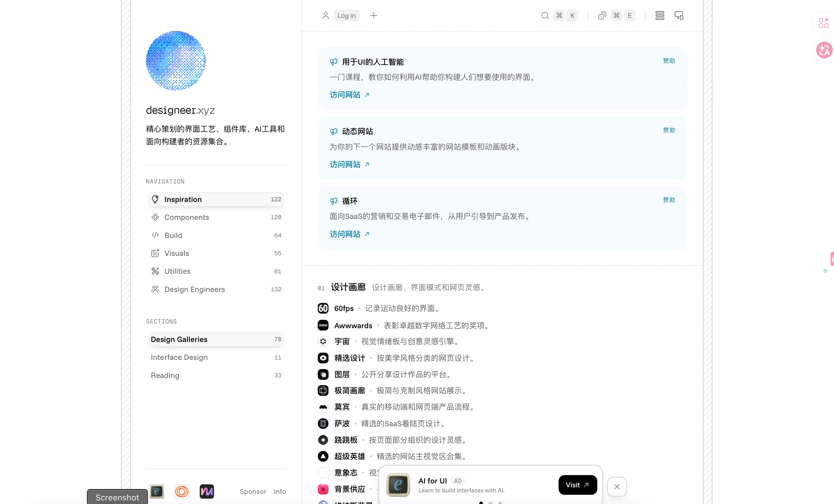This screenshot has height=504, width=834.
Task: Switch to list layout view icon
Action: pyautogui.click(x=660, y=15)
